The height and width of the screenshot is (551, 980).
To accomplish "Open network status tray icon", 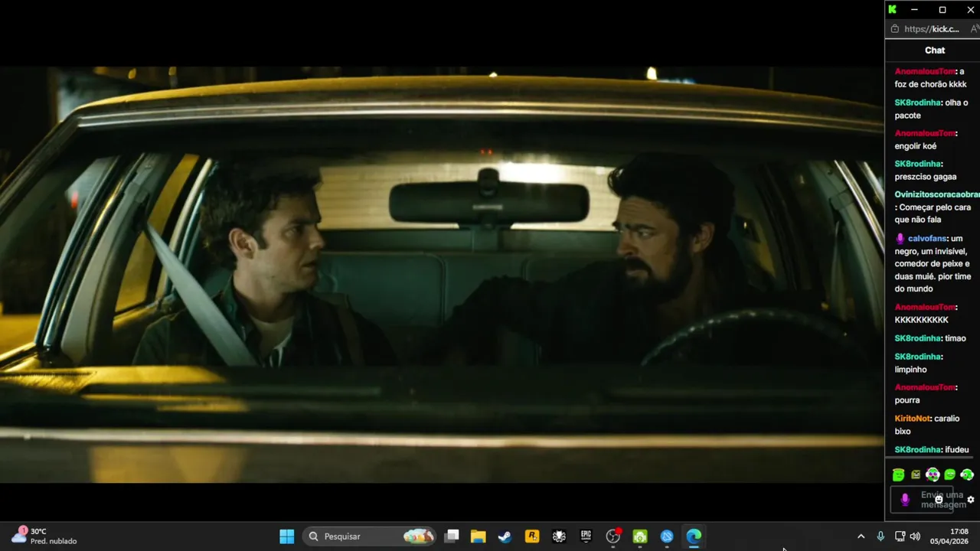I will [x=900, y=536].
